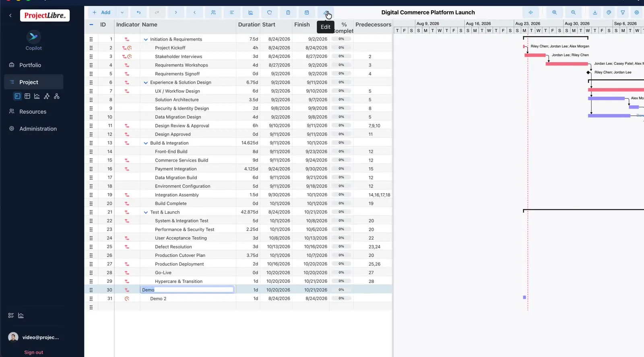
Task: Click the Redo arrow in the toolbar
Action: click(157, 12)
